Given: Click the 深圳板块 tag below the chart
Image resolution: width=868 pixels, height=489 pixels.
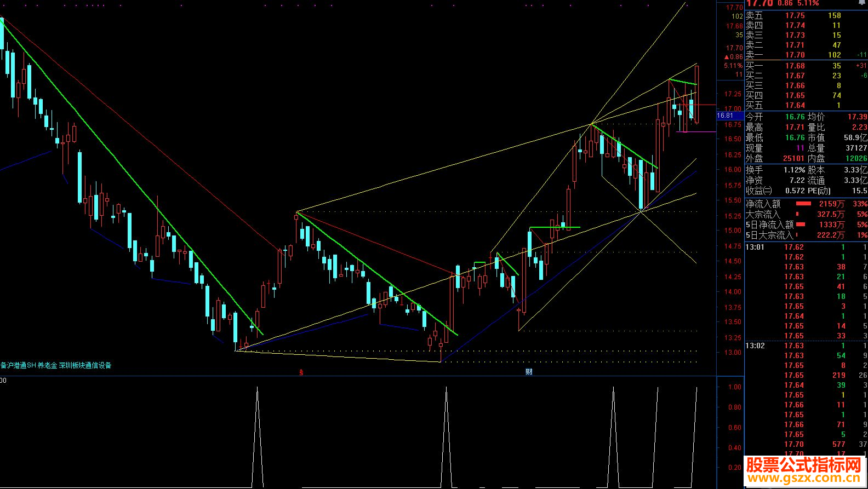Looking at the screenshot, I should click(x=72, y=365).
